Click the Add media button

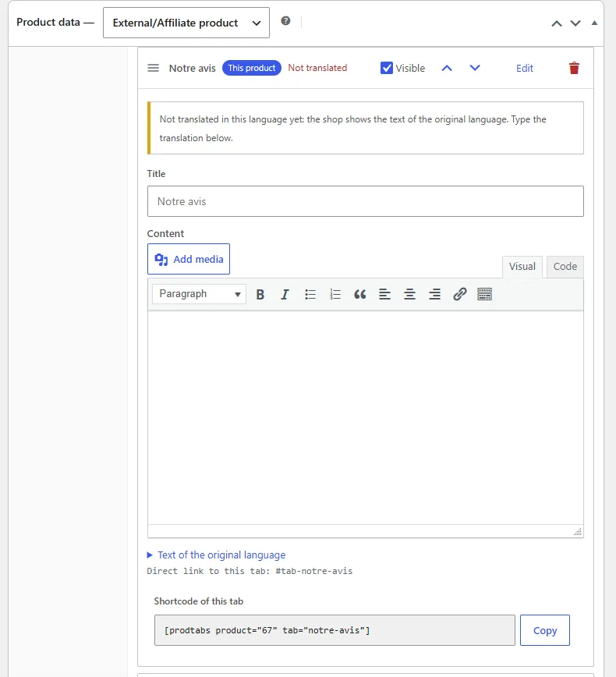click(x=189, y=259)
